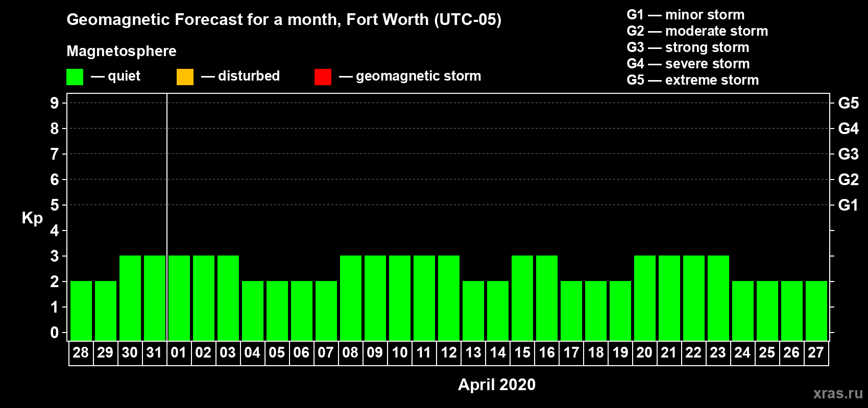
Task: Click the green bar above date 25
Action: click(x=767, y=311)
